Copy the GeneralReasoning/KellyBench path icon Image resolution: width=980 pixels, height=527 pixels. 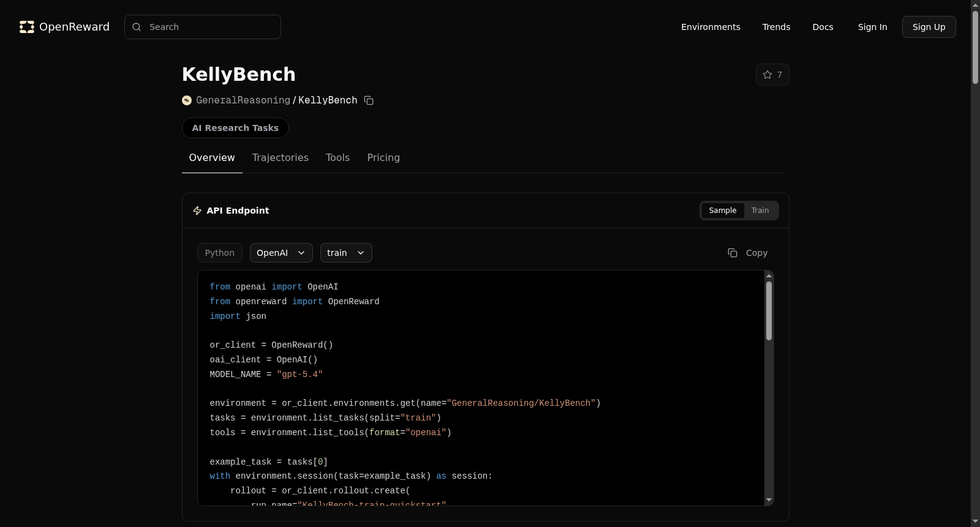click(369, 100)
